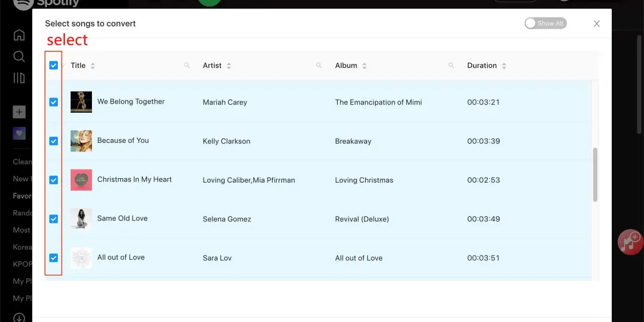Image resolution: width=644 pixels, height=322 pixels.
Task: Click We Belong Together album thumbnail
Action: [x=81, y=102]
